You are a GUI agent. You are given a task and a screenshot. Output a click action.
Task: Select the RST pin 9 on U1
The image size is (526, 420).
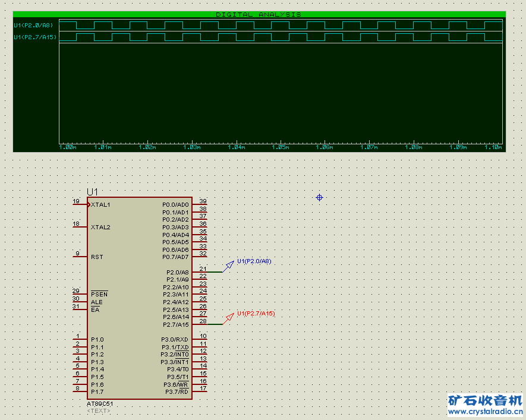coord(80,257)
